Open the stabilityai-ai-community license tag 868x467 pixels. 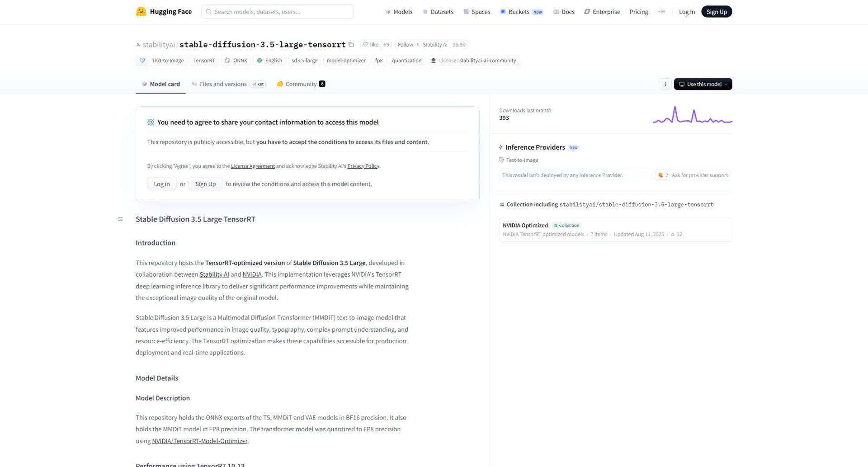[474, 61]
